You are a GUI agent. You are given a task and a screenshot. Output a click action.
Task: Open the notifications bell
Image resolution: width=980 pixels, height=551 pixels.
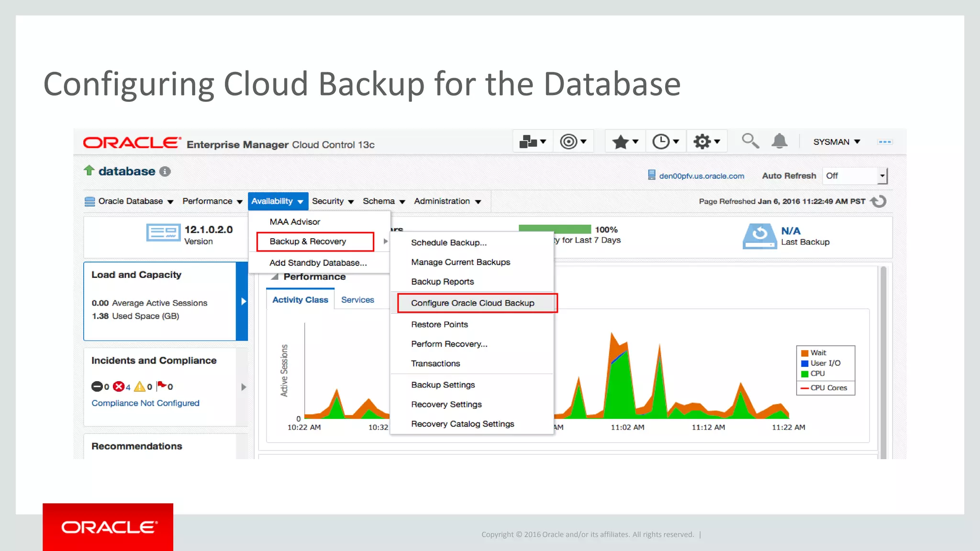(780, 141)
